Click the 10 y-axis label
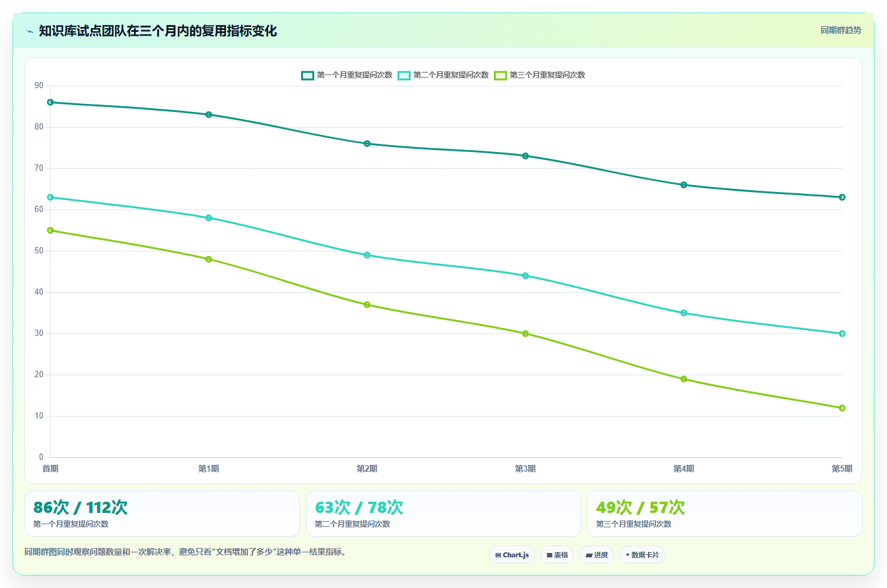The image size is (887, 588). (39, 416)
